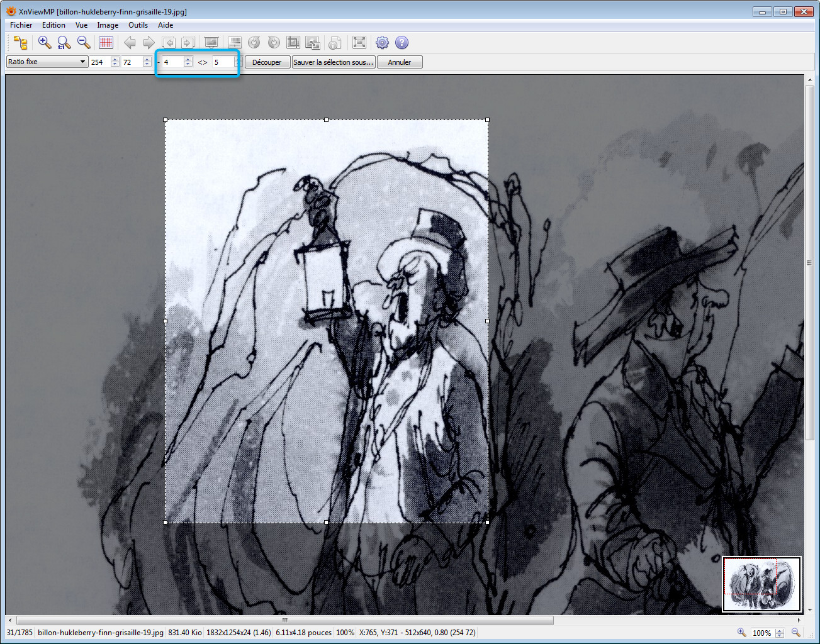
Task: Open the Outils menu
Action: tap(138, 25)
